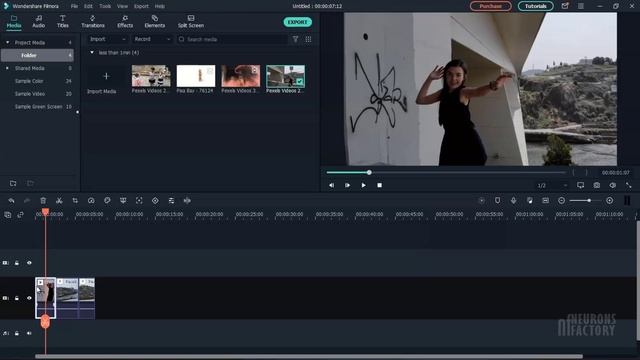Take a snapshot with camera icon
Image resolution: width=640 pixels, height=360 pixels.
click(x=597, y=185)
